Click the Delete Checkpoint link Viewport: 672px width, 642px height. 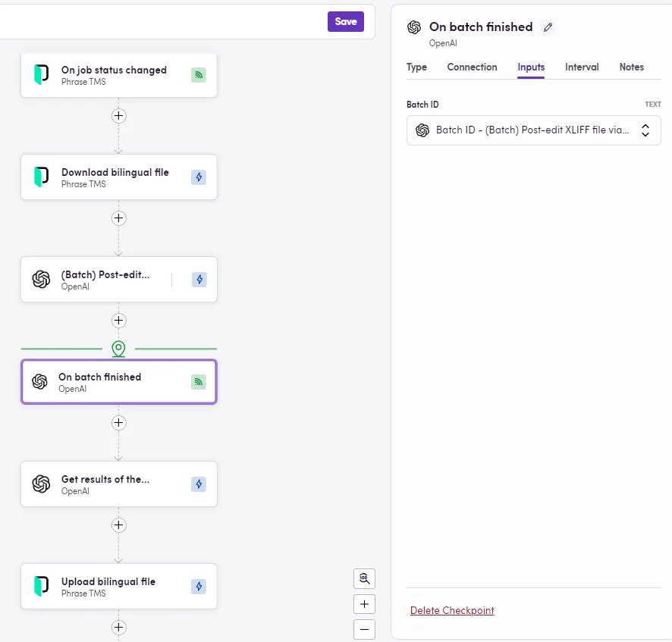click(452, 610)
